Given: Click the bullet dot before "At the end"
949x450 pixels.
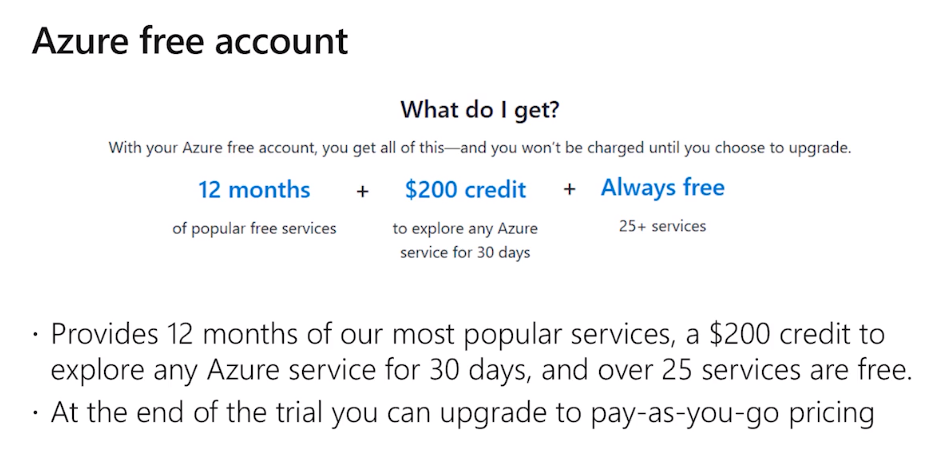Looking at the screenshot, I should [36, 414].
